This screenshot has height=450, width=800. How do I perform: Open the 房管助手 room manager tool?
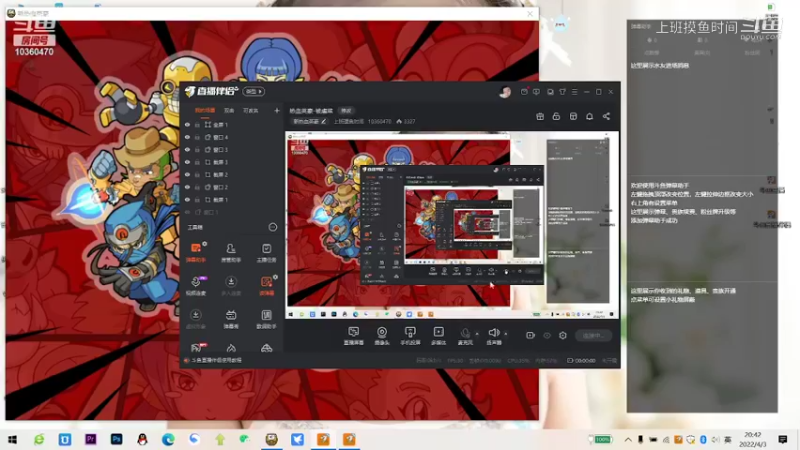231,253
